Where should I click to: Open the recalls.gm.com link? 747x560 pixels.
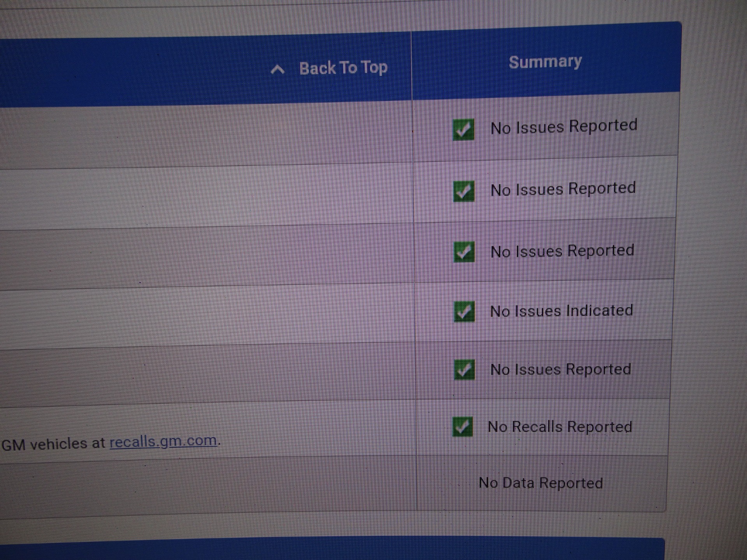coord(163,441)
